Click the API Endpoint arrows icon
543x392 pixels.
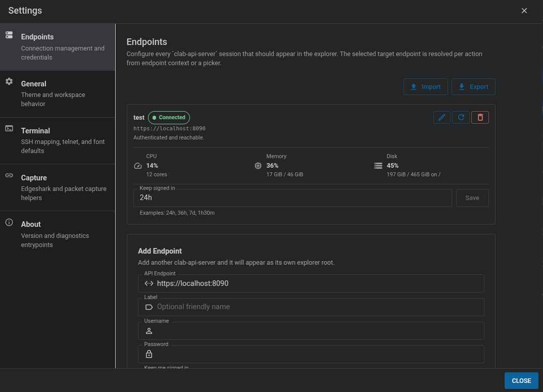point(149,283)
